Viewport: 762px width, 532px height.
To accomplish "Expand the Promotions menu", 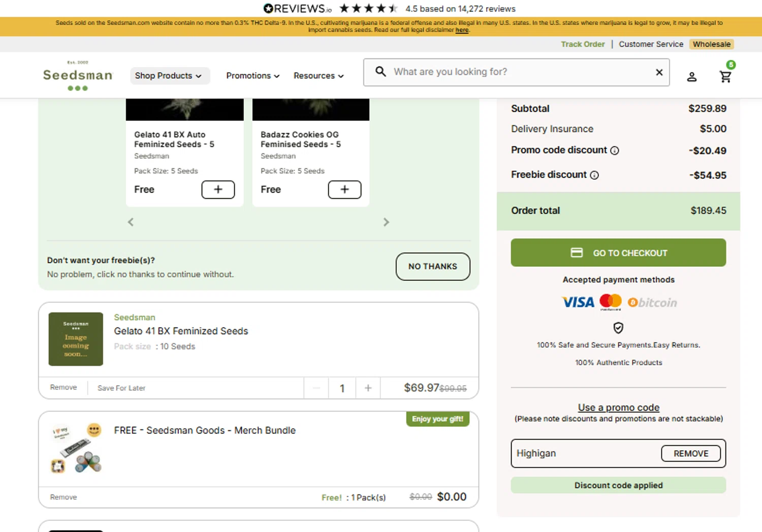I will point(253,76).
